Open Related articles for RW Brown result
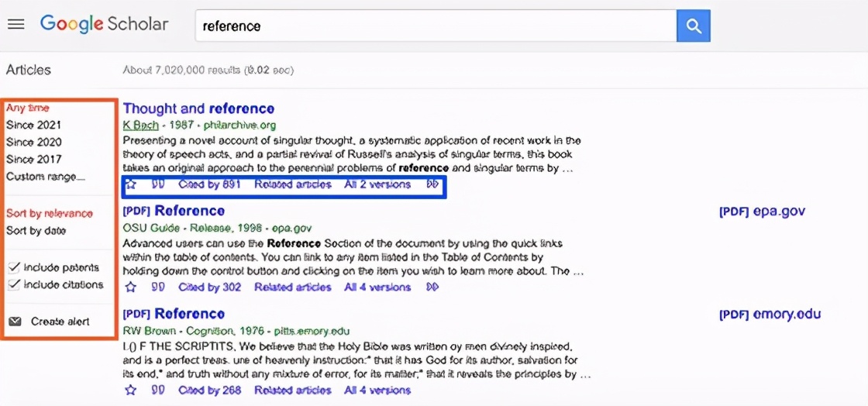Viewport: 868px width, 406px height. click(293, 390)
